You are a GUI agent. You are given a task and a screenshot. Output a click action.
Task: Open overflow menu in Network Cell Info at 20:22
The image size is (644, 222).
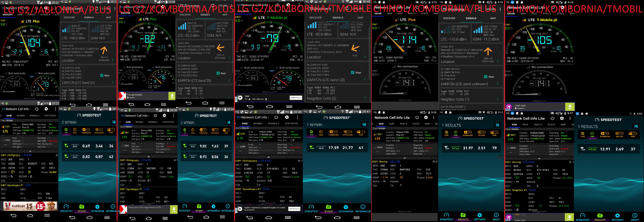tap(56, 109)
